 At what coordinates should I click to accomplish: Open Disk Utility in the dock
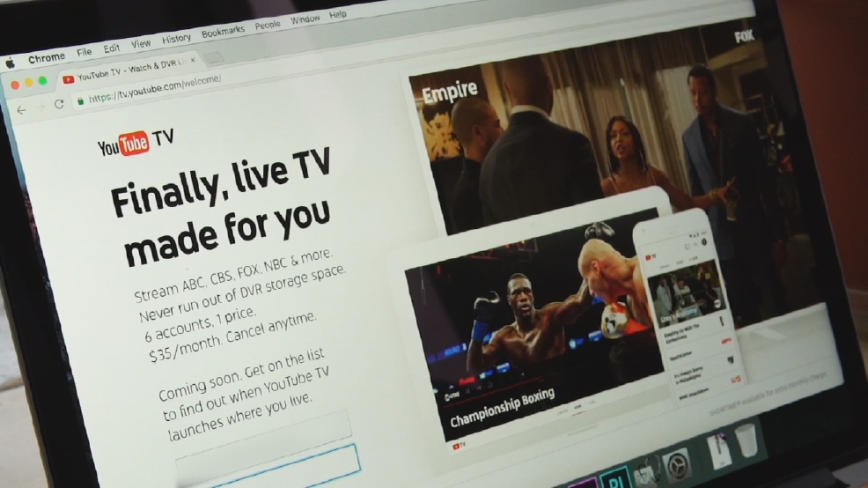pos(646,472)
